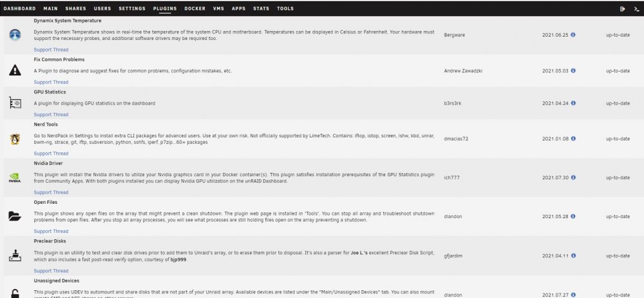
Task: Switch to the Docker tab
Action: [194, 8]
